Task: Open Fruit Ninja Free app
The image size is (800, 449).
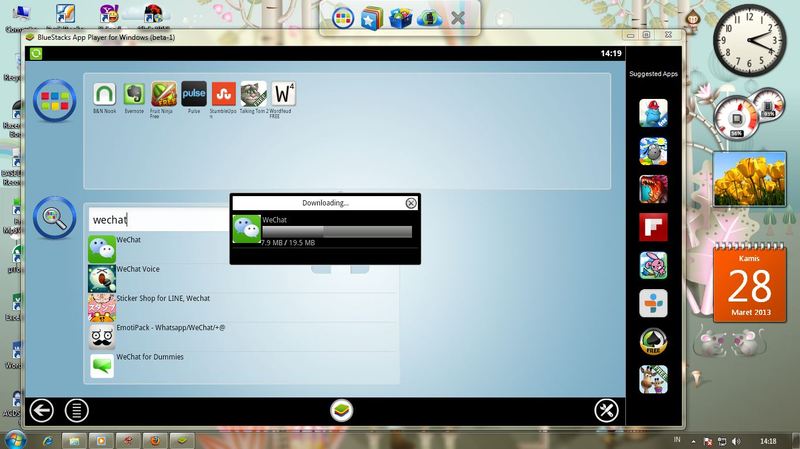Action: (x=164, y=94)
